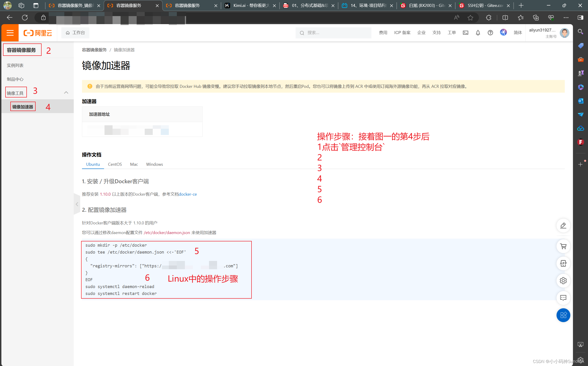Open the 支持 menu
This screenshot has width=588, height=366.
click(436, 33)
